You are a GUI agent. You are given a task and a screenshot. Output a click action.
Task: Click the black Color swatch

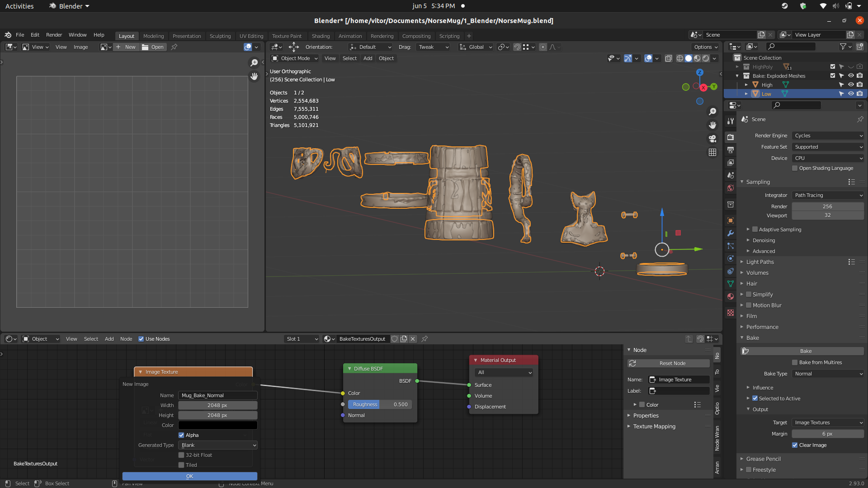coord(218,425)
